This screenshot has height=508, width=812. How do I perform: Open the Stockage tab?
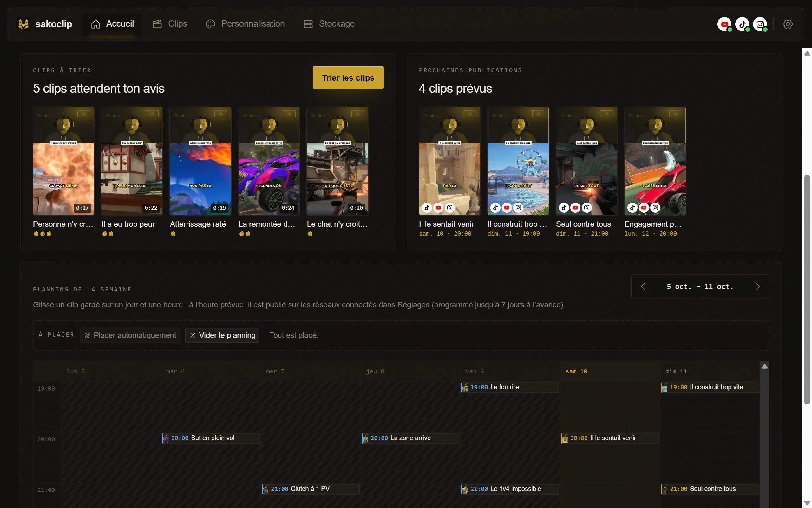(329, 24)
